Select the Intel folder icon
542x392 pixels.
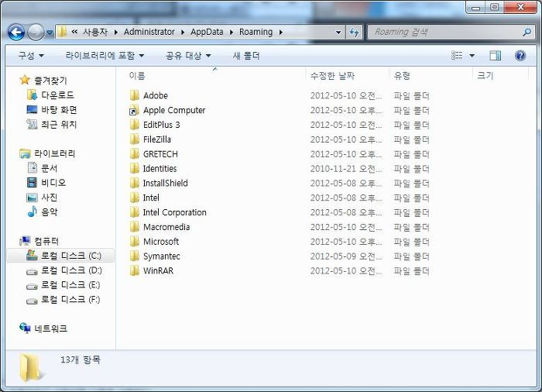point(134,198)
